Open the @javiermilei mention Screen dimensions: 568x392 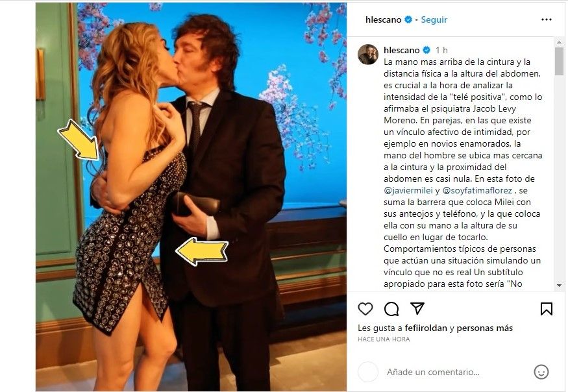[408, 190]
